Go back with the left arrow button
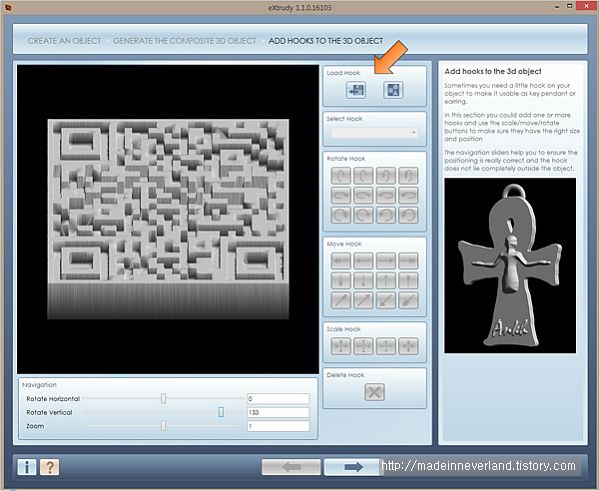The image size is (600, 491). tap(291, 467)
